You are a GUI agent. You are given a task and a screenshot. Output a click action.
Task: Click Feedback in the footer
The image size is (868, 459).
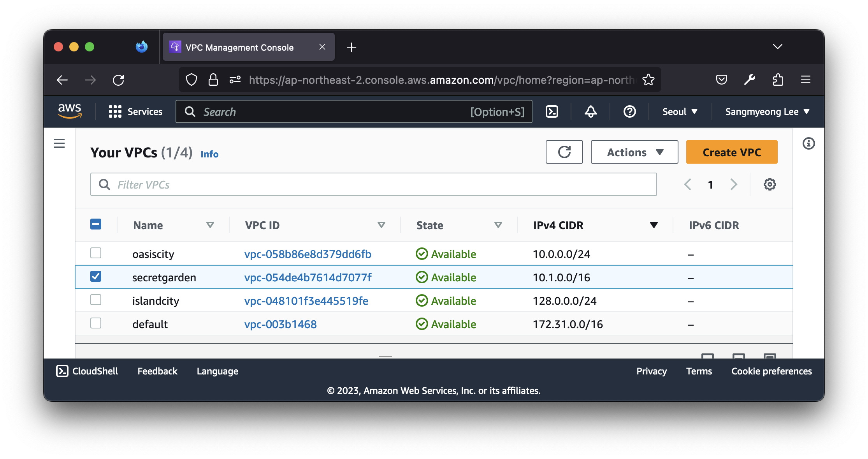[x=157, y=371]
